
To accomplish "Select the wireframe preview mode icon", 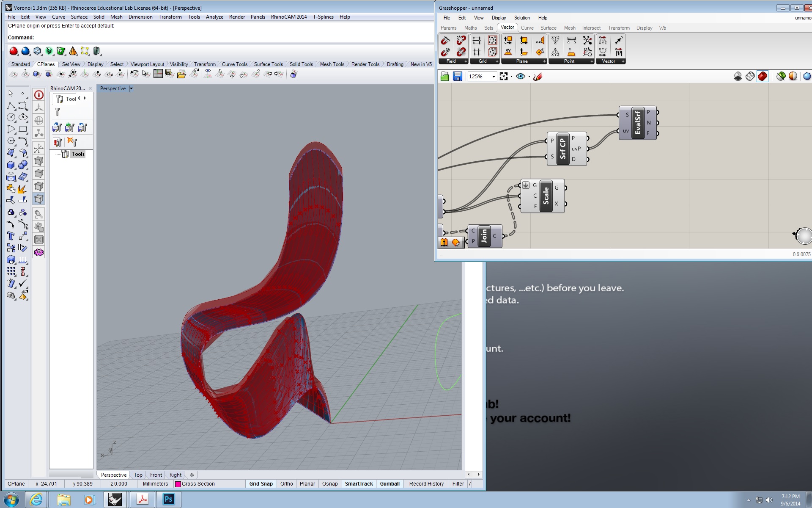I will pyautogui.click(x=750, y=76).
